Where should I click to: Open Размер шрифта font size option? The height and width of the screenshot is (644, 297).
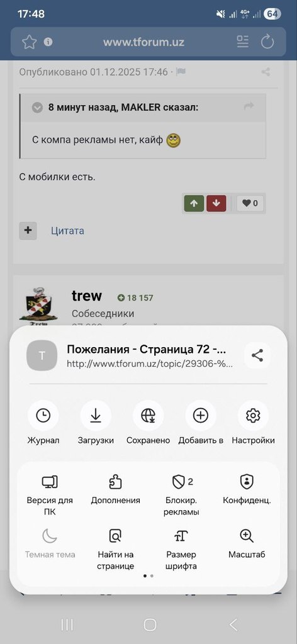pos(181,550)
